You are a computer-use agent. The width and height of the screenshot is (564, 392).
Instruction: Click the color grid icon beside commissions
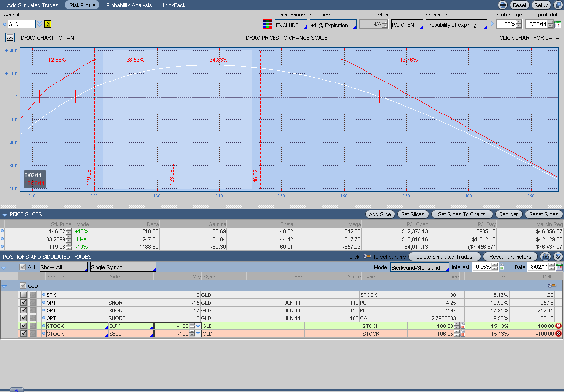267,24
